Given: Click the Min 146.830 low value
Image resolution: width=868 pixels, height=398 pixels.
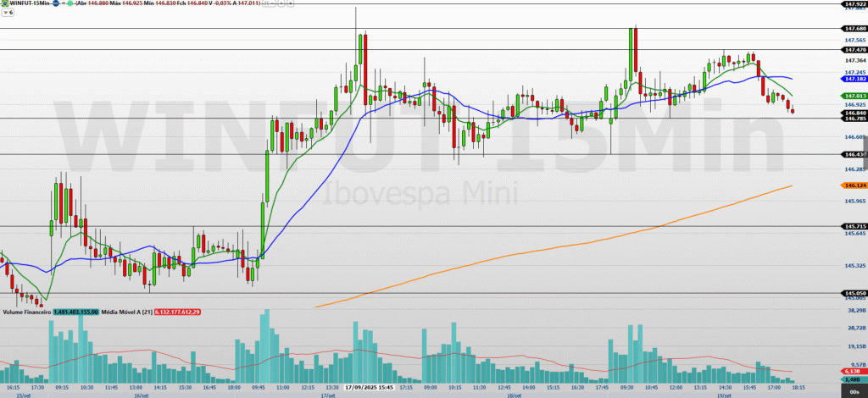Looking at the screenshot, I should (x=159, y=3).
